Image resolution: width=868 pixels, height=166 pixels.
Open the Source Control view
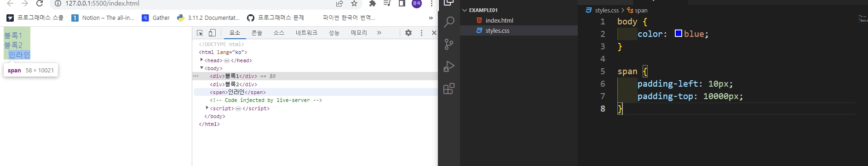pos(449,44)
